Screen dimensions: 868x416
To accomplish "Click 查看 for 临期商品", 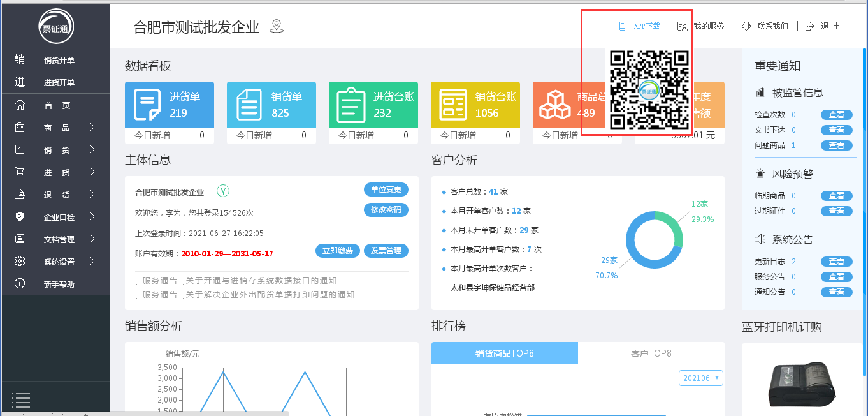I will (x=837, y=196).
